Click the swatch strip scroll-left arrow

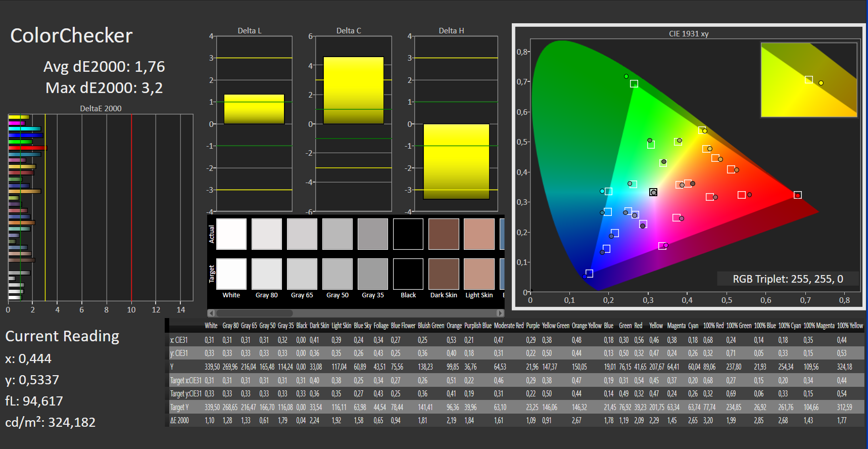pyautogui.click(x=211, y=313)
